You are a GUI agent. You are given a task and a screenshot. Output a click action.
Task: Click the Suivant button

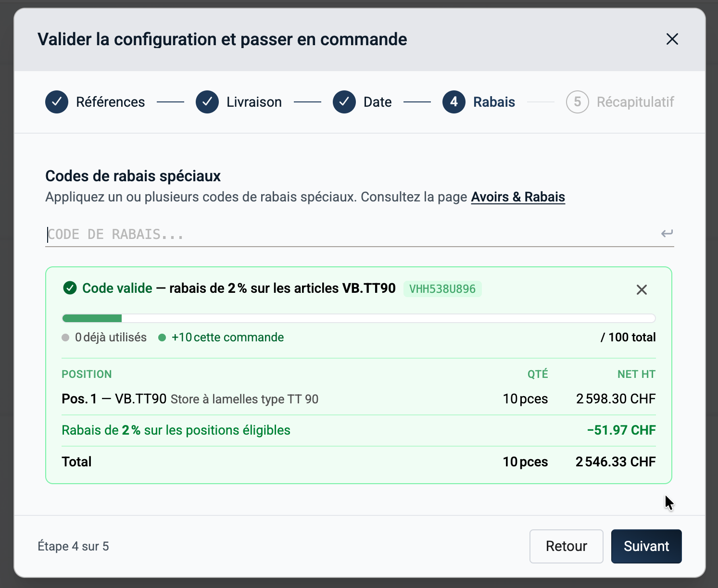(646, 546)
